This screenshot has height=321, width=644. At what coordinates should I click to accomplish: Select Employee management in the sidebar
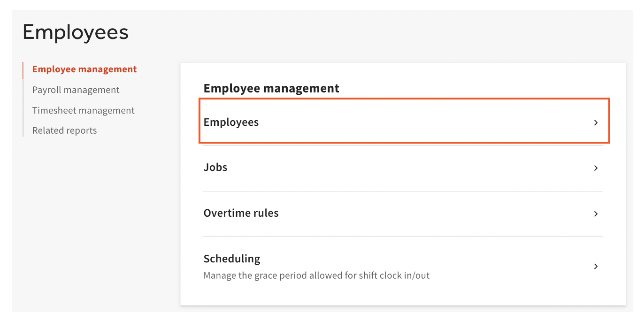[84, 69]
